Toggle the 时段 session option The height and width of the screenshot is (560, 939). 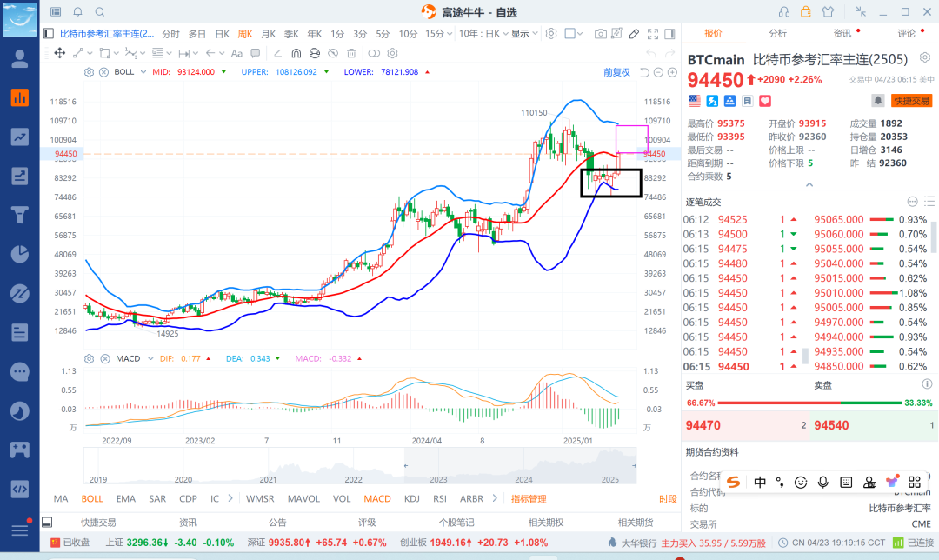click(668, 499)
